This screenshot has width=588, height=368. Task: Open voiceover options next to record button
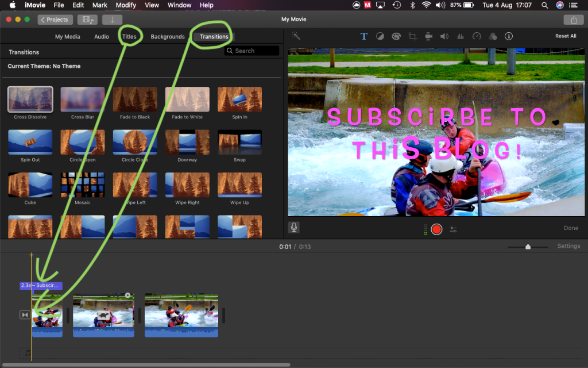(453, 229)
